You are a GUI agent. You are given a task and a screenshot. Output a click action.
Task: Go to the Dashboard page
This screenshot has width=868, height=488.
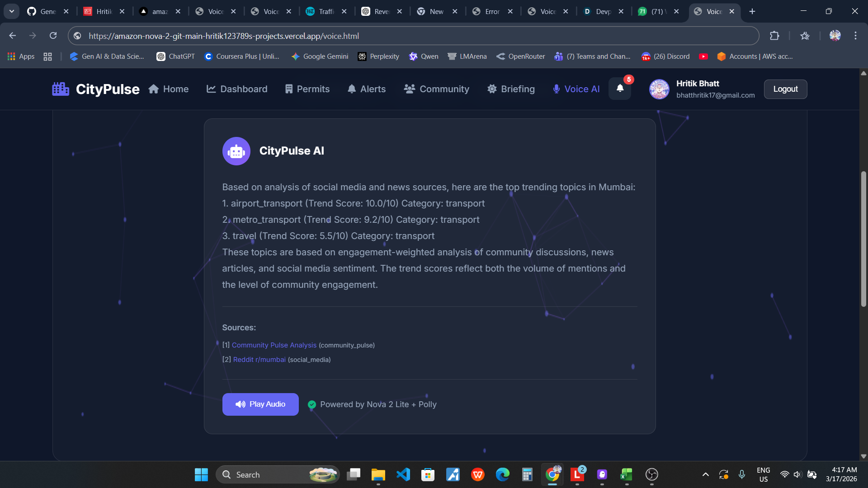pyautogui.click(x=237, y=89)
